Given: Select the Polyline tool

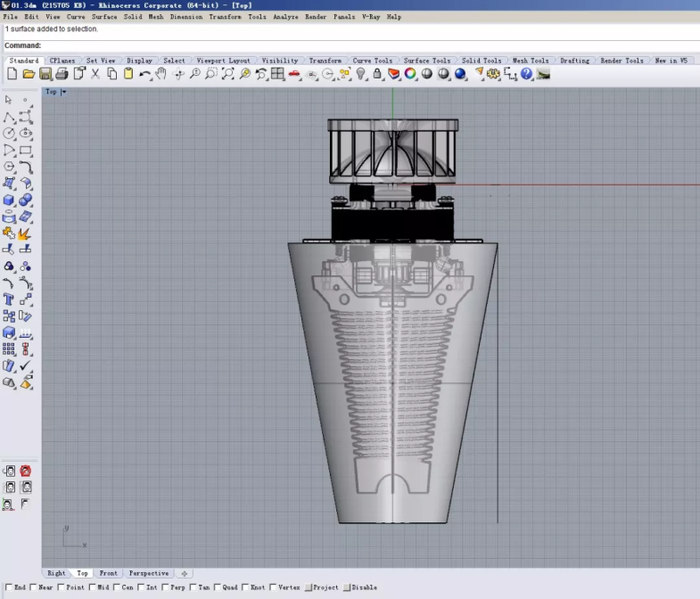Looking at the screenshot, I should [x=9, y=118].
